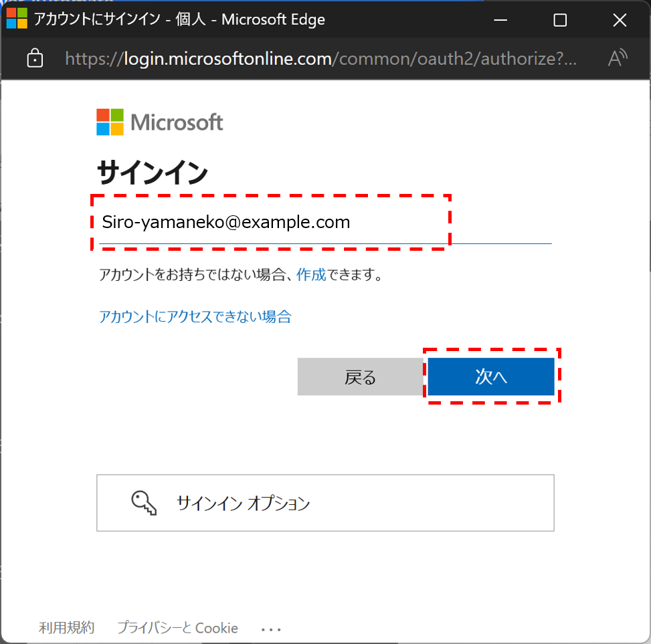Click the サインイン heading

point(153,173)
